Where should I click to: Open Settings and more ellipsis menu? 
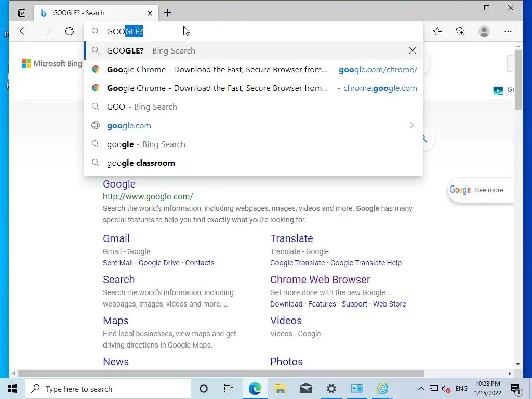pos(508,31)
